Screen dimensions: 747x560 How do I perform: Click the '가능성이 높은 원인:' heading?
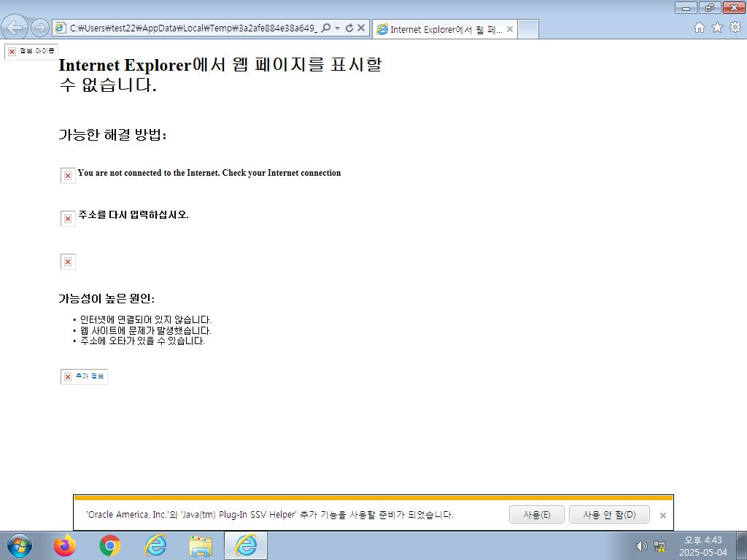tap(107, 298)
